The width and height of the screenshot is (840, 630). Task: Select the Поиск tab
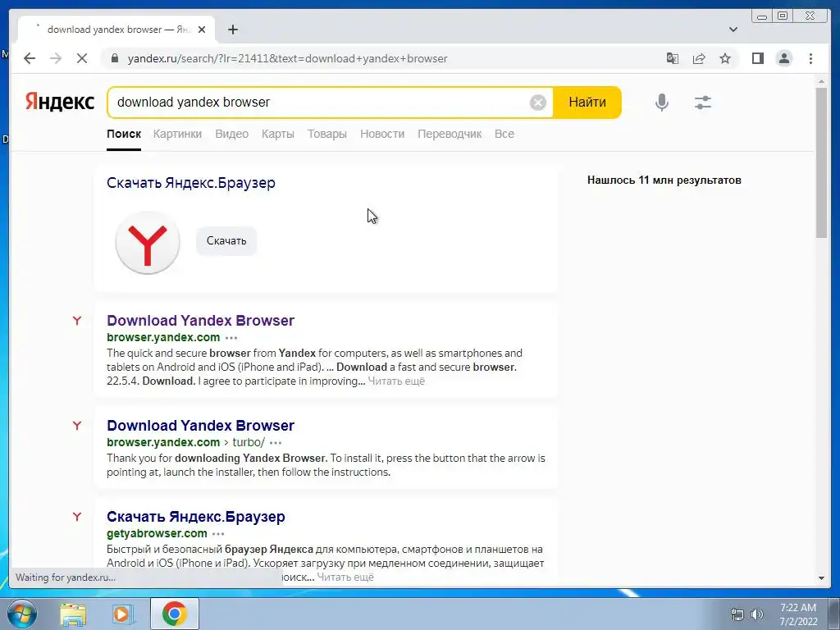point(124,134)
